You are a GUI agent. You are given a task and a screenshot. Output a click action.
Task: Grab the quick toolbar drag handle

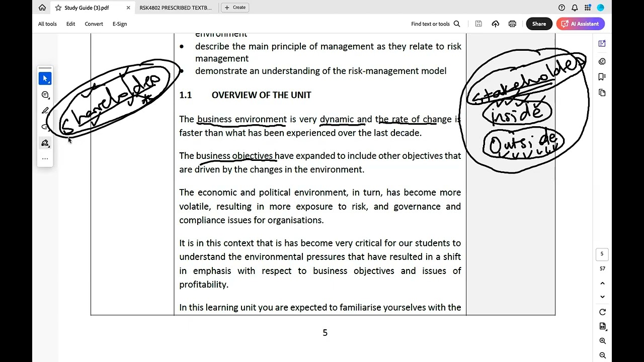(45, 68)
